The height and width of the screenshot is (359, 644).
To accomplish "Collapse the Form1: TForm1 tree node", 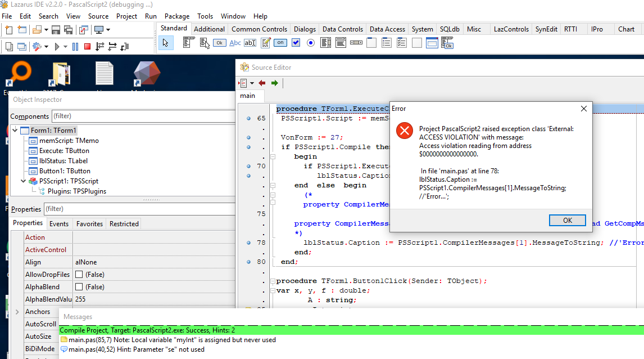I will tap(15, 130).
